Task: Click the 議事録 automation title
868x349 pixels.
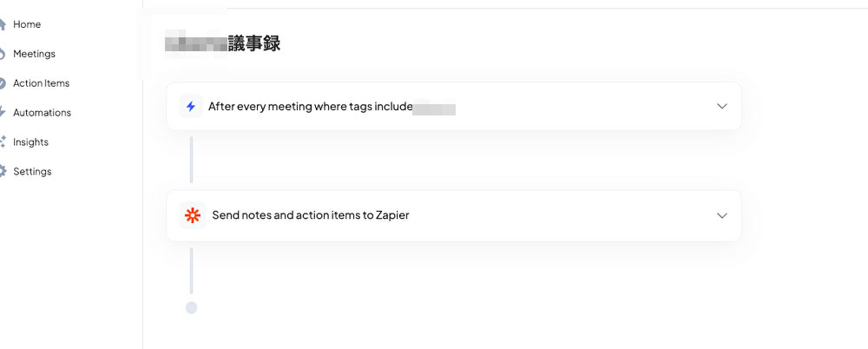Action: [254, 43]
